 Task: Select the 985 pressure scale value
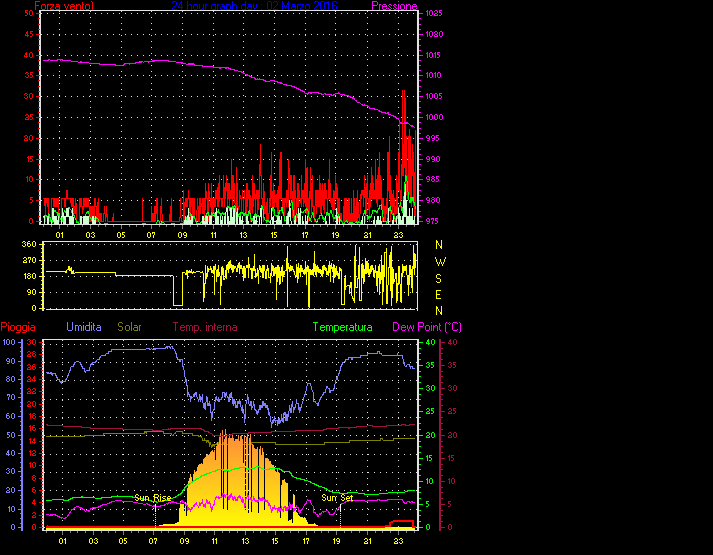(432, 180)
